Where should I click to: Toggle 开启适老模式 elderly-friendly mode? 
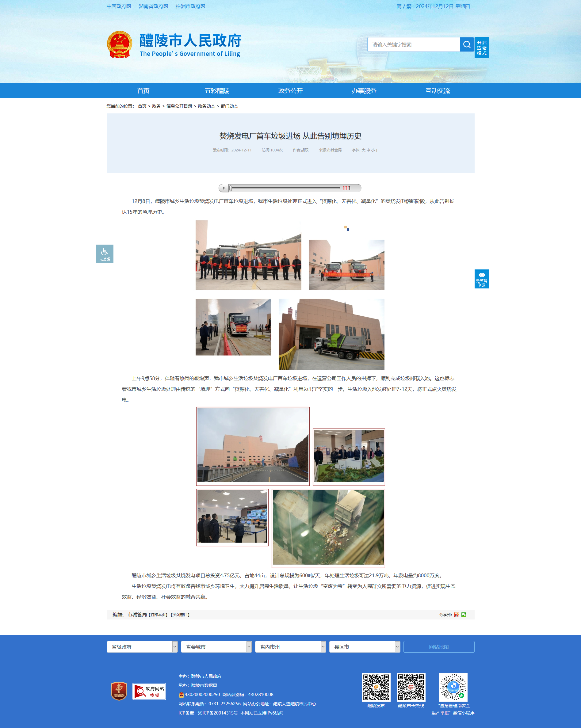[x=482, y=48]
